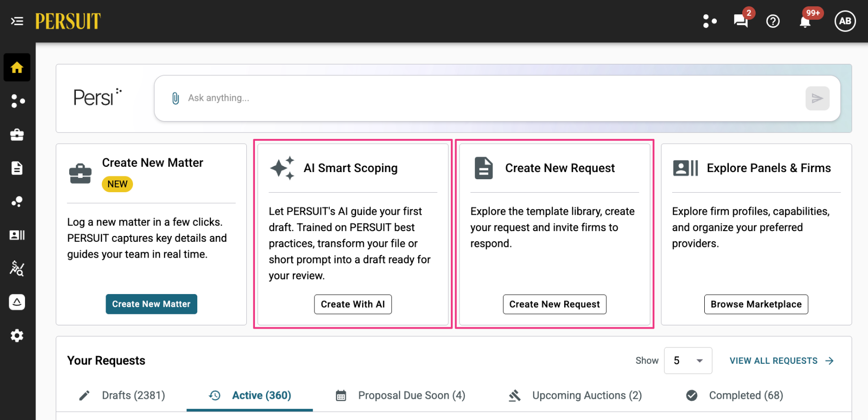Click the Create New Request button
868x420 pixels.
(555, 304)
